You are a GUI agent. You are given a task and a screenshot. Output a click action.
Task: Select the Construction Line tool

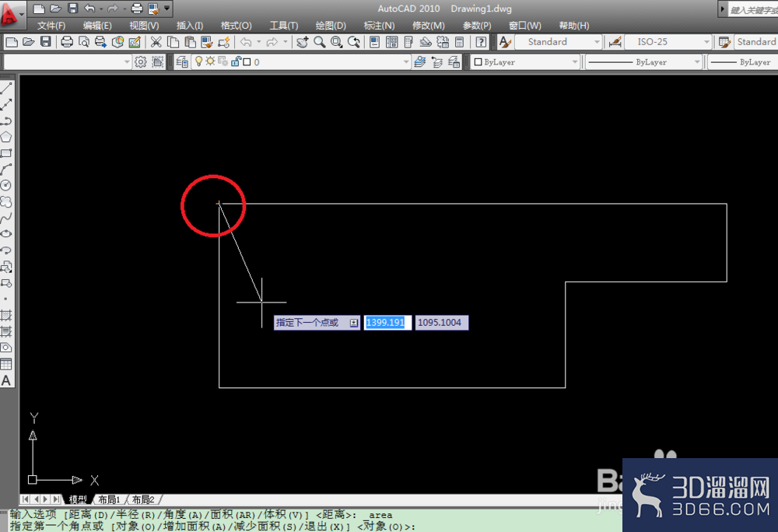tap(6, 105)
